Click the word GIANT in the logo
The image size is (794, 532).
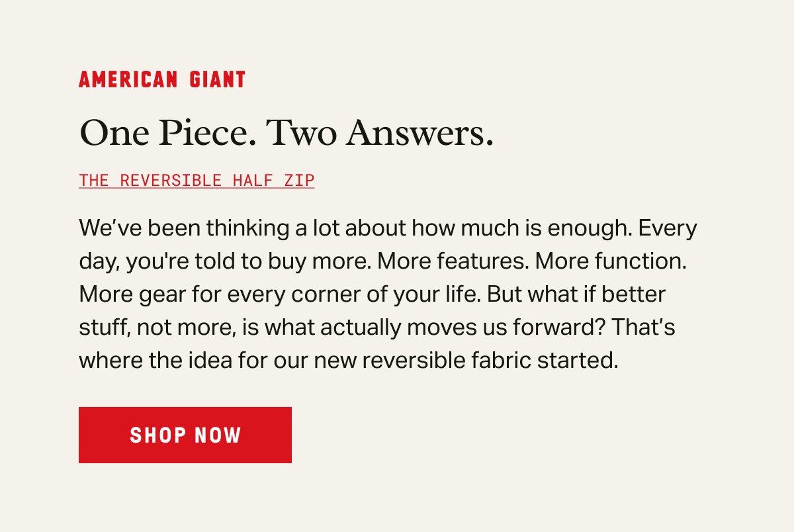218,80
